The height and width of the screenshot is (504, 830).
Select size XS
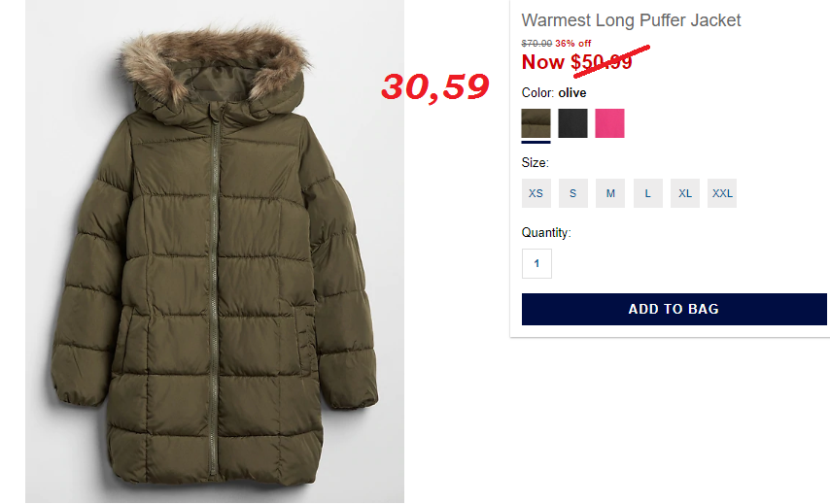tap(536, 193)
